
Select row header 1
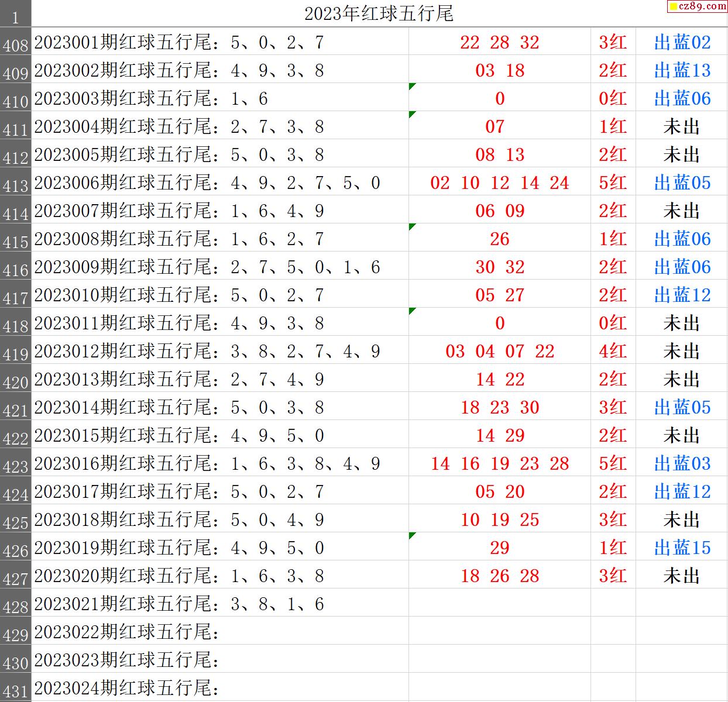pyautogui.click(x=15, y=15)
